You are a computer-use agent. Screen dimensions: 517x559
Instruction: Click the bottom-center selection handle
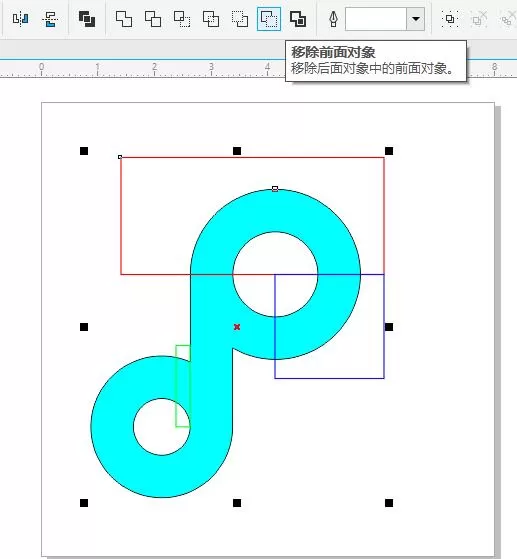(237, 503)
